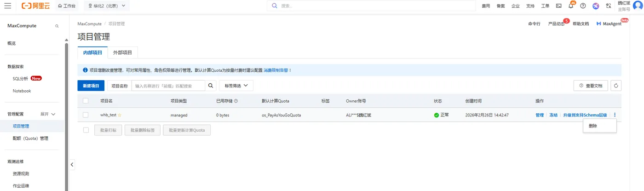Launch the Cloud Shell terminal icon
The image size is (644, 191).
coord(558,6)
